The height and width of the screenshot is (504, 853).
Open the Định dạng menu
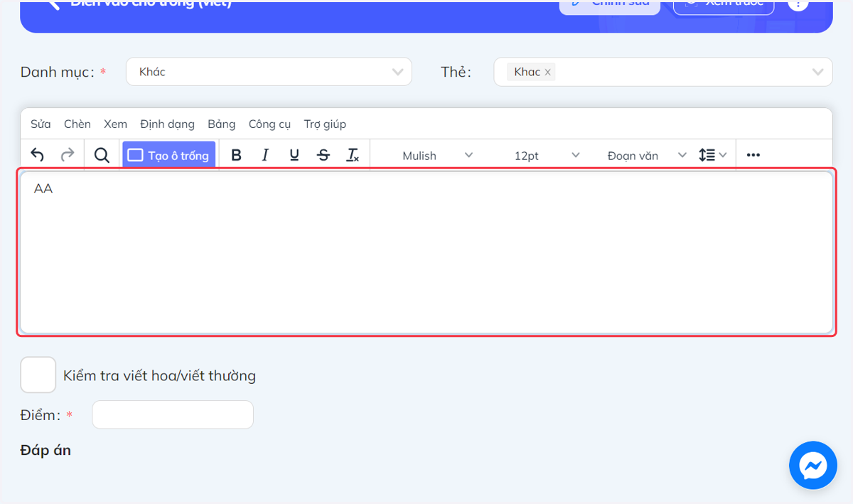click(167, 124)
